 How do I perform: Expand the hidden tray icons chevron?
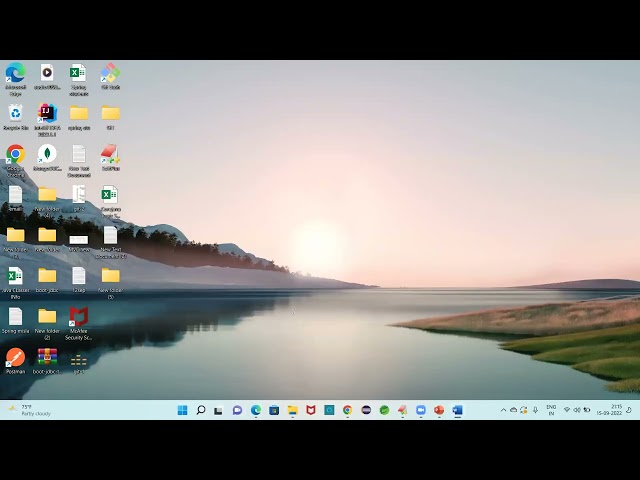[x=503, y=410]
